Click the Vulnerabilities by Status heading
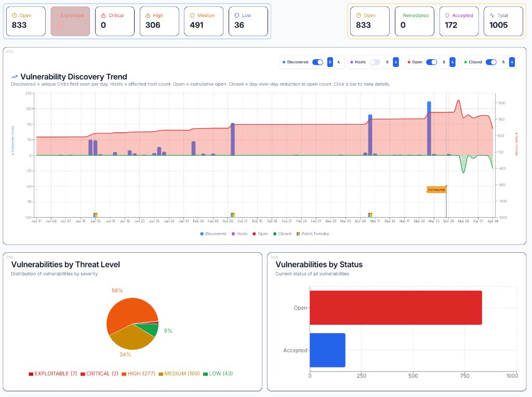This screenshot has width=532, height=397. (x=319, y=265)
